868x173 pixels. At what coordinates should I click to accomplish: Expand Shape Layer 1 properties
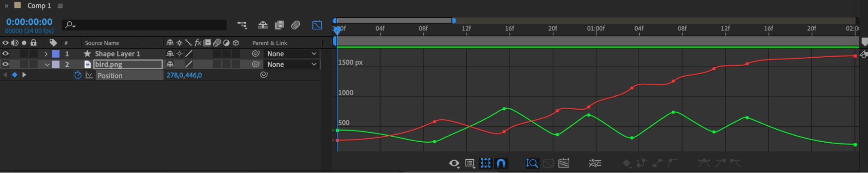[46, 54]
